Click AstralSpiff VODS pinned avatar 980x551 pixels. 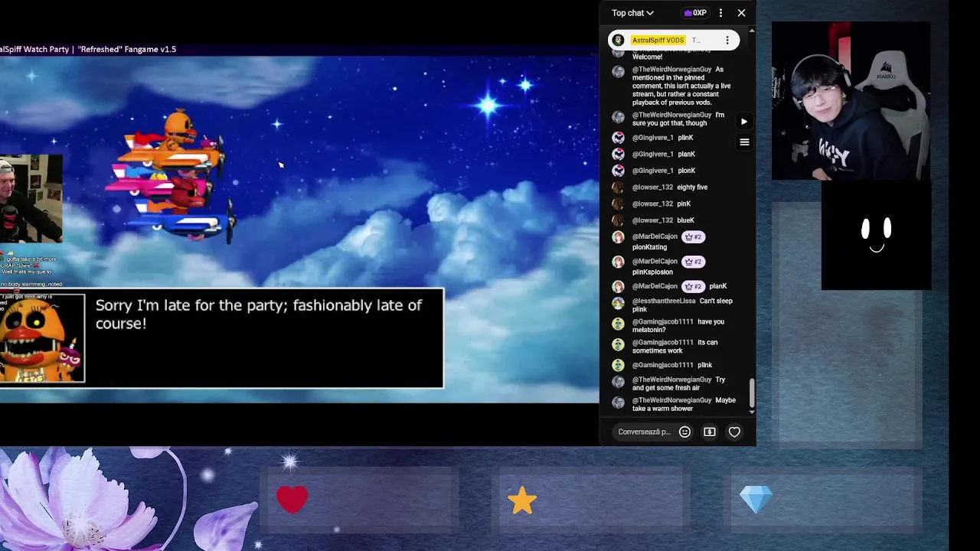click(619, 41)
